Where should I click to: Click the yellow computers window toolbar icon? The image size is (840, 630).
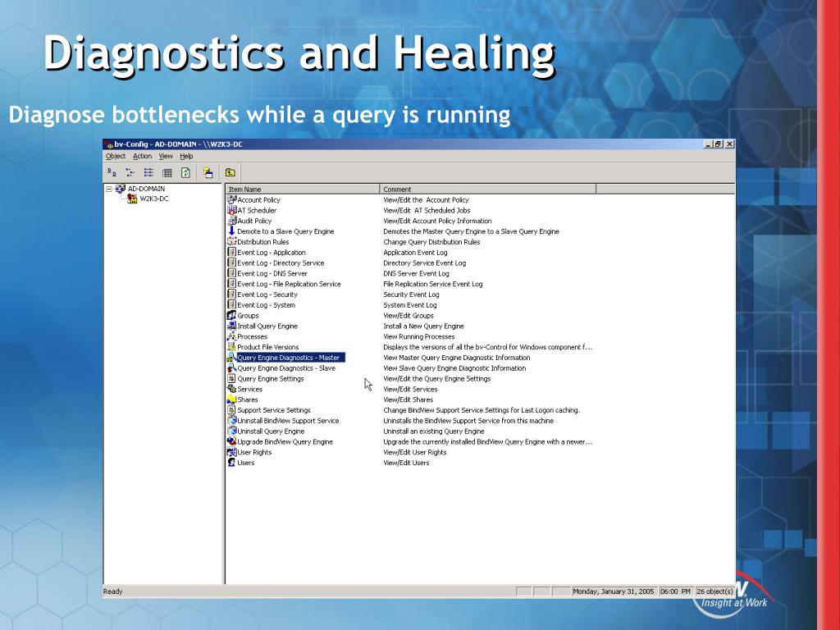tap(208, 172)
